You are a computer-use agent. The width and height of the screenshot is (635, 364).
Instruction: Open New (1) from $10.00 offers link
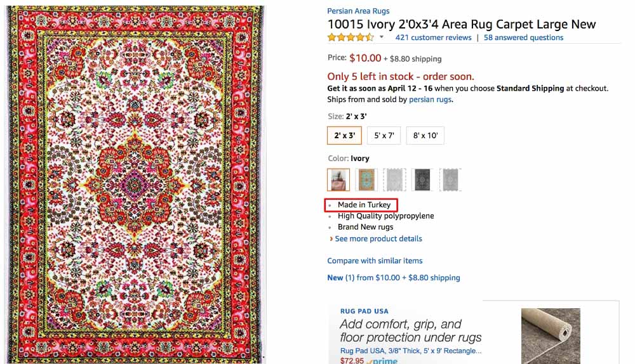click(x=393, y=277)
